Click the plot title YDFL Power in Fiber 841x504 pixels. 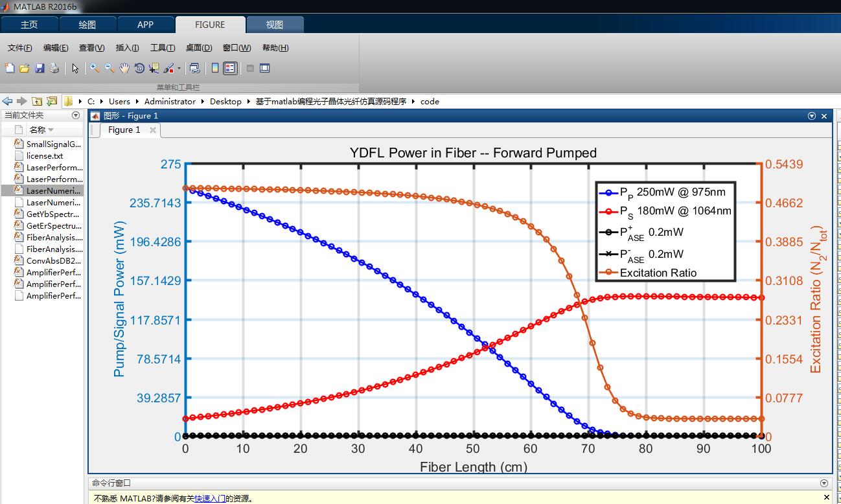[473, 153]
